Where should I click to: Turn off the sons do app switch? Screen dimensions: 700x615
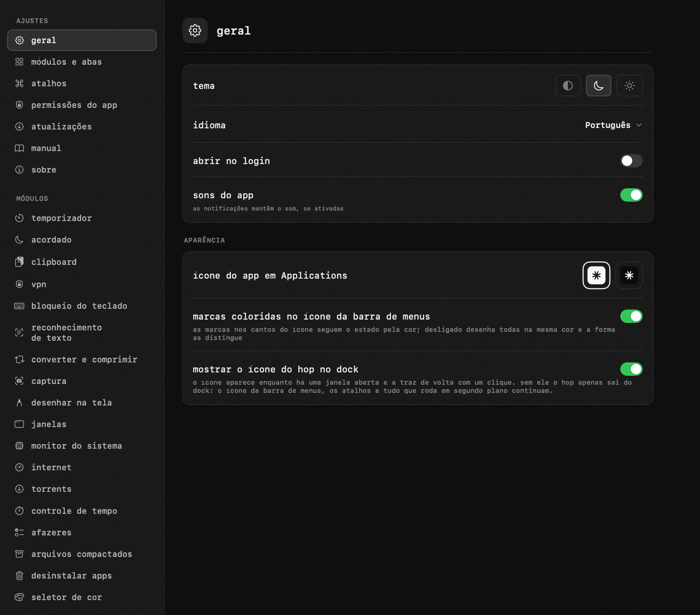point(631,195)
